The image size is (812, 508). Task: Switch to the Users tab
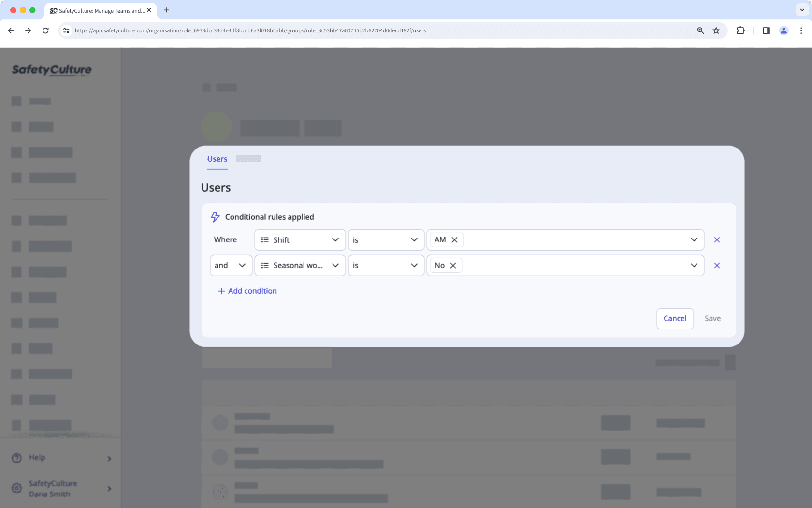coord(217,159)
